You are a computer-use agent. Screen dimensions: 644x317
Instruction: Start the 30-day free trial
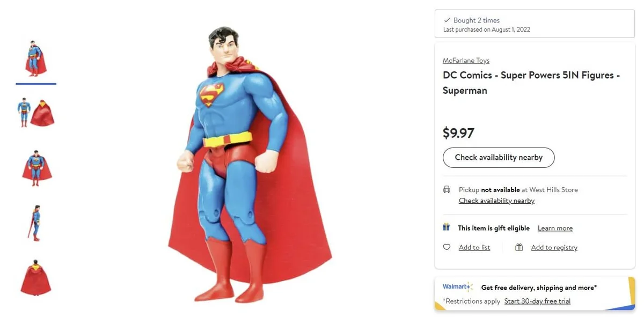[537, 301]
